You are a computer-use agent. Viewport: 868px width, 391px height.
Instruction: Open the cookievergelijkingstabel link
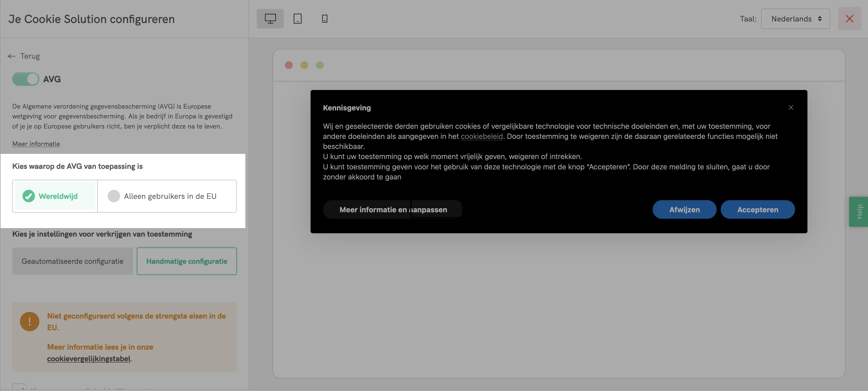click(89, 359)
